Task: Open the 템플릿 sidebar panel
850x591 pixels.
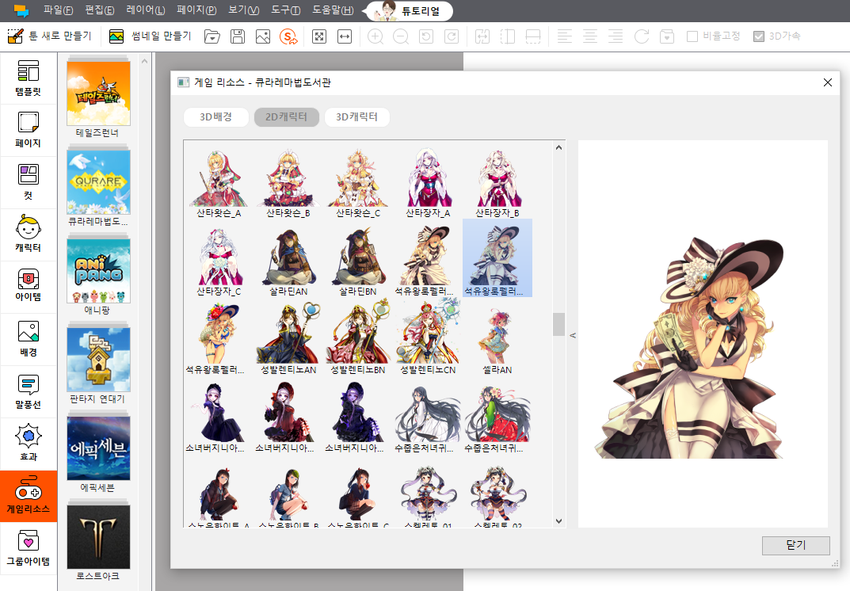Action: click(28, 78)
